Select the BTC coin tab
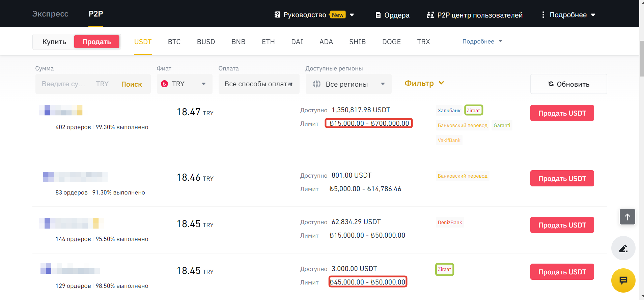 click(174, 42)
